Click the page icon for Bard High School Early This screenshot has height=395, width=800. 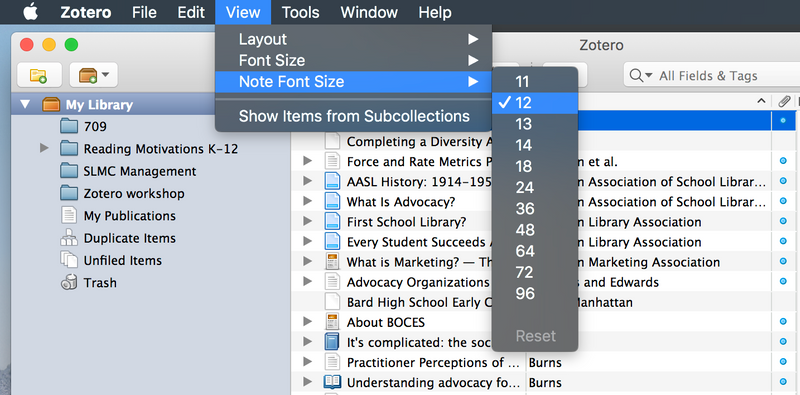(x=332, y=302)
